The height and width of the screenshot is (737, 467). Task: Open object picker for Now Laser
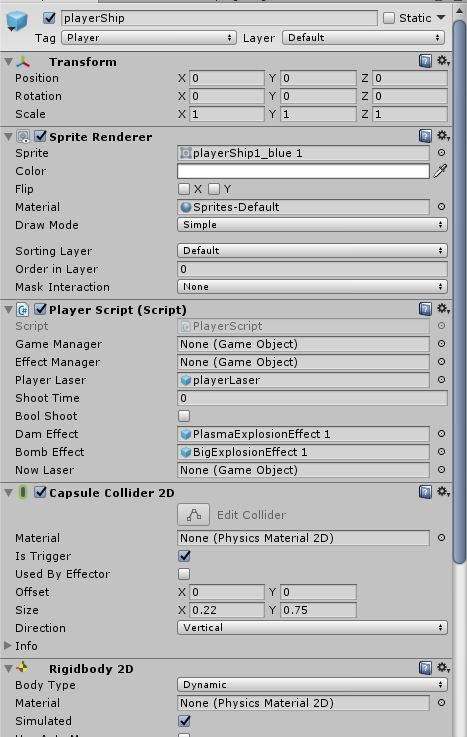pos(441,470)
